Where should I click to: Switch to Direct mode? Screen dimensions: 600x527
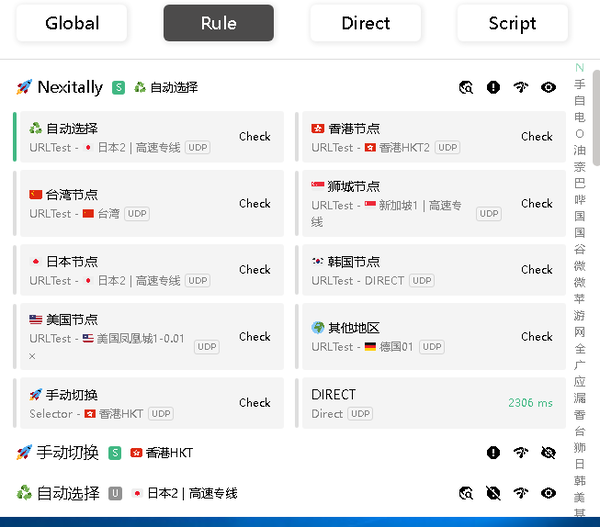[x=365, y=23]
